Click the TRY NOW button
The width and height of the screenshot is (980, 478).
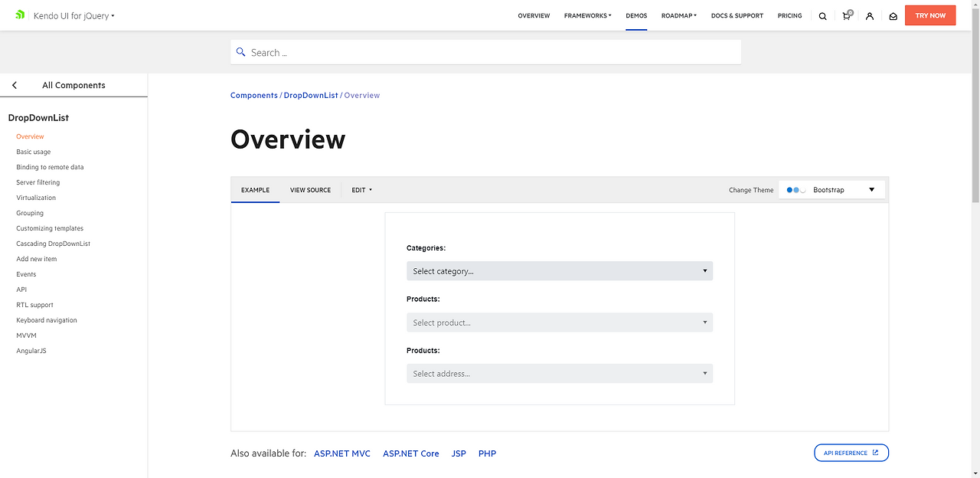coord(929,15)
